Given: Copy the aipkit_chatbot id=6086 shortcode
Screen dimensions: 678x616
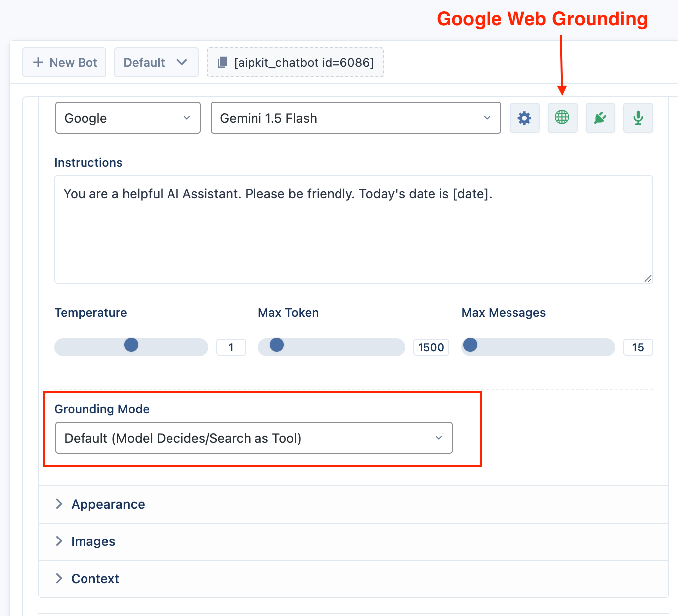Looking at the screenshot, I should tap(295, 62).
